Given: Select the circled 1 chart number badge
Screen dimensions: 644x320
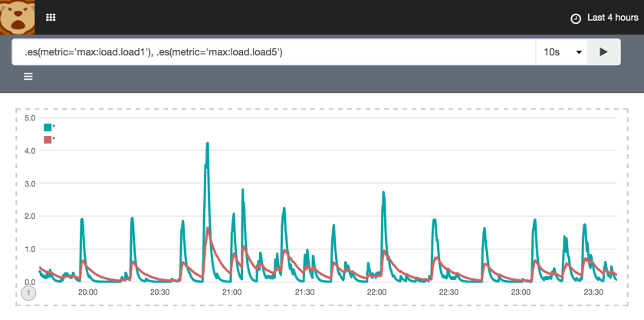Looking at the screenshot, I should tap(28, 293).
